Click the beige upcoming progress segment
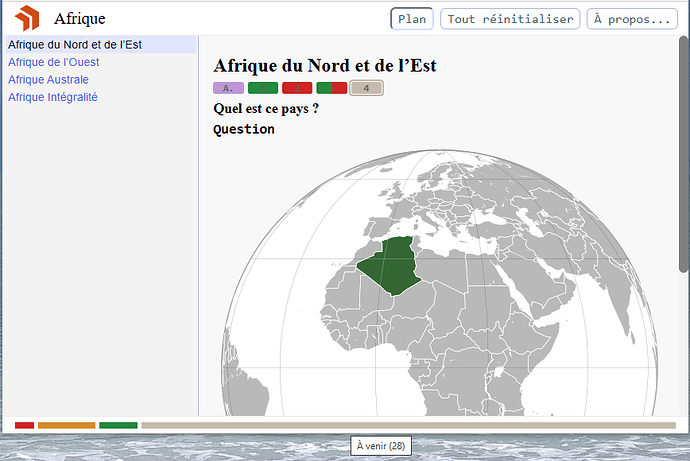The width and height of the screenshot is (690, 461). [408, 425]
